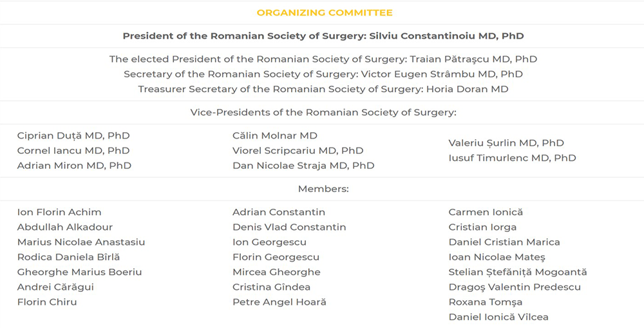Click Traian Pătrașcu elected President line
Image resolution: width=644 pixels, height=328 pixels.
(323, 59)
